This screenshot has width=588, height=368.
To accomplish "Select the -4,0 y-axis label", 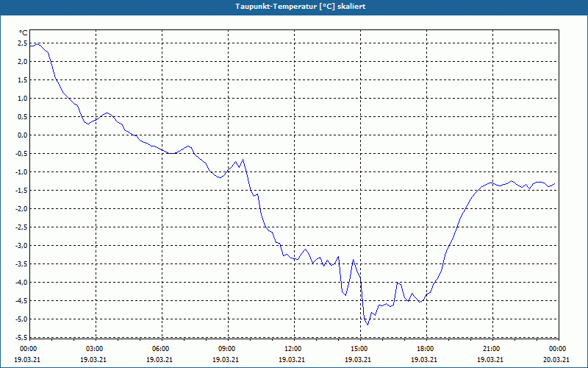I will [x=21, y=283].
